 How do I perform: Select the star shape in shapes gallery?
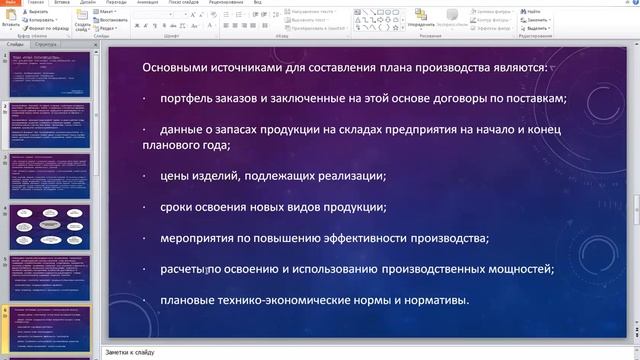coord(396,28)
